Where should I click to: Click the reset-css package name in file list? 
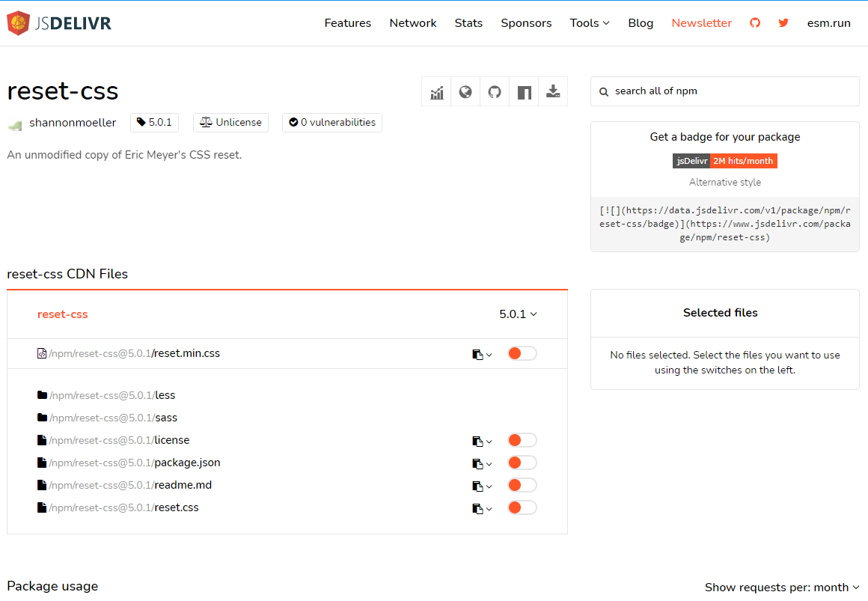tap(63, 314)
